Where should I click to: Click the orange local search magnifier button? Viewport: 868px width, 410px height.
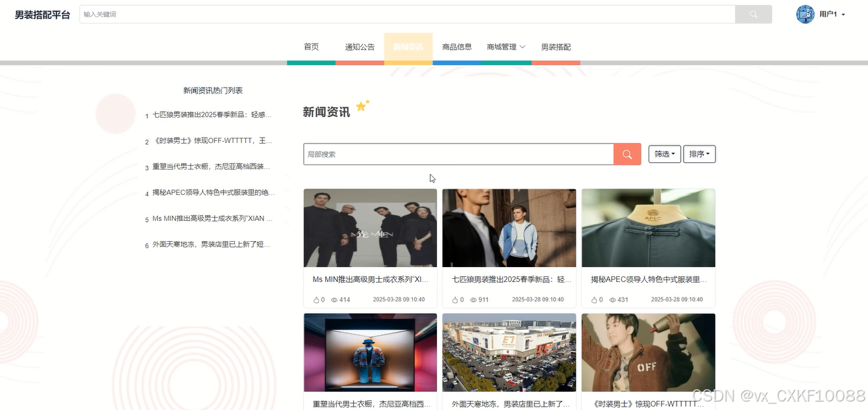coord(627,154)
